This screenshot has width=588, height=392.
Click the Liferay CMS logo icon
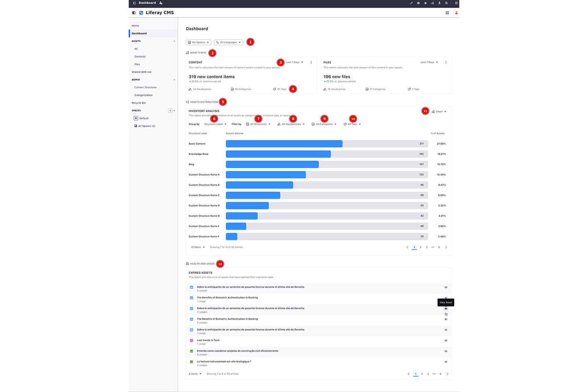tap(141, 13)
